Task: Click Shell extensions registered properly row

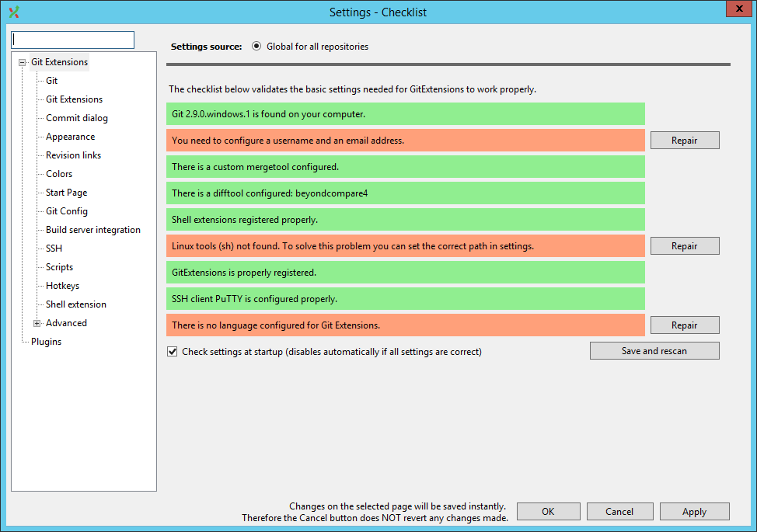Action: 406,220
